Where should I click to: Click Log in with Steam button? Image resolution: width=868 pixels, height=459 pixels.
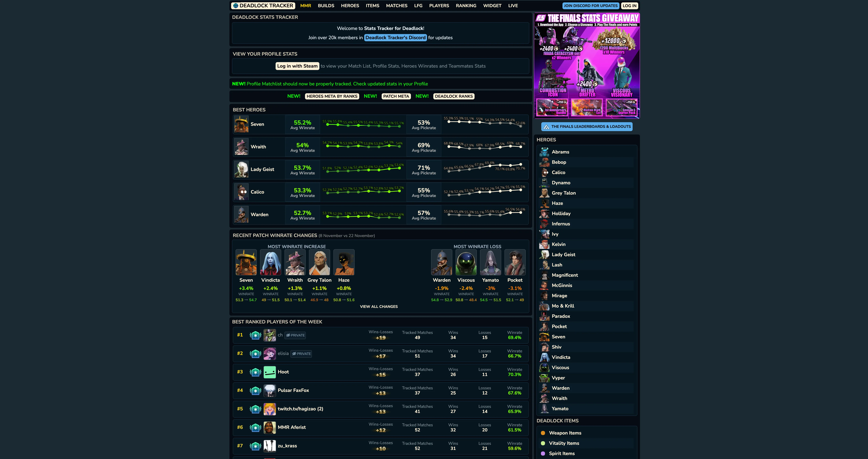297,66
